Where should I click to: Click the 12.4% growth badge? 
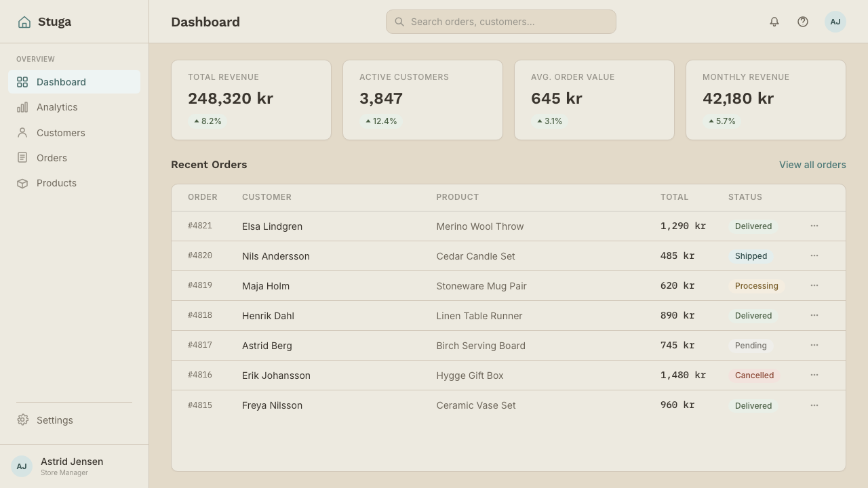[381, 121]
